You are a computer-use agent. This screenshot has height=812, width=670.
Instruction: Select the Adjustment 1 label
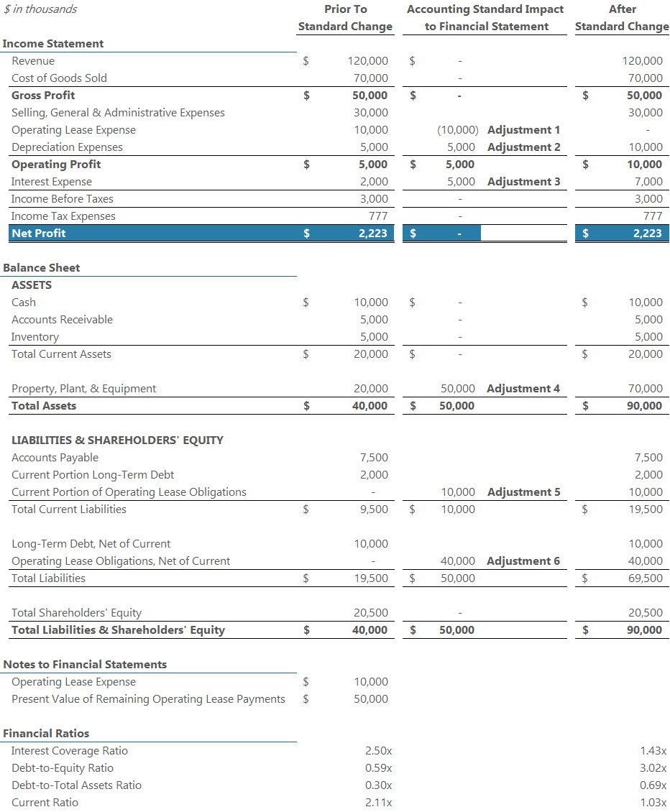coord(523,129)
